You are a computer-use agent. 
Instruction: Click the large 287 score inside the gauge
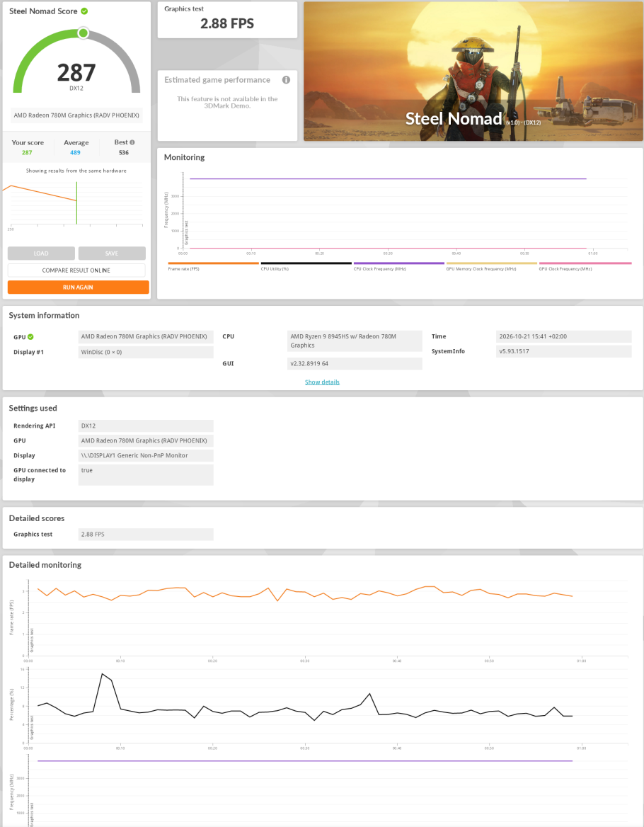coord(76,73)
